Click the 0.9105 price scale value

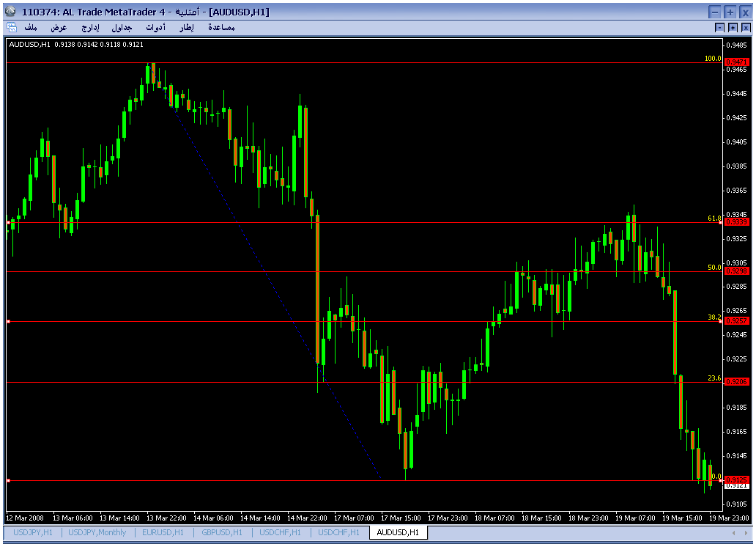737,504
